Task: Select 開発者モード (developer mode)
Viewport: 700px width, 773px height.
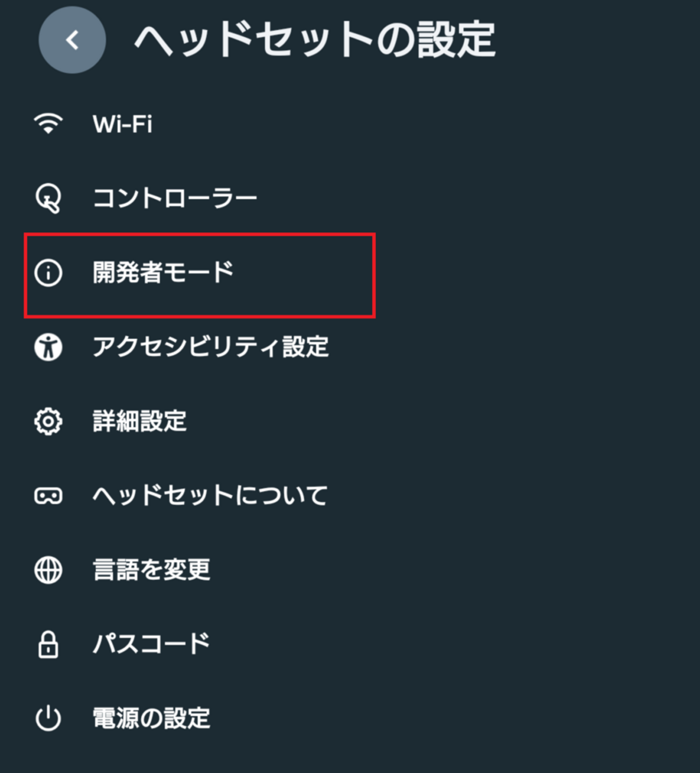Action: coord(163,273)
